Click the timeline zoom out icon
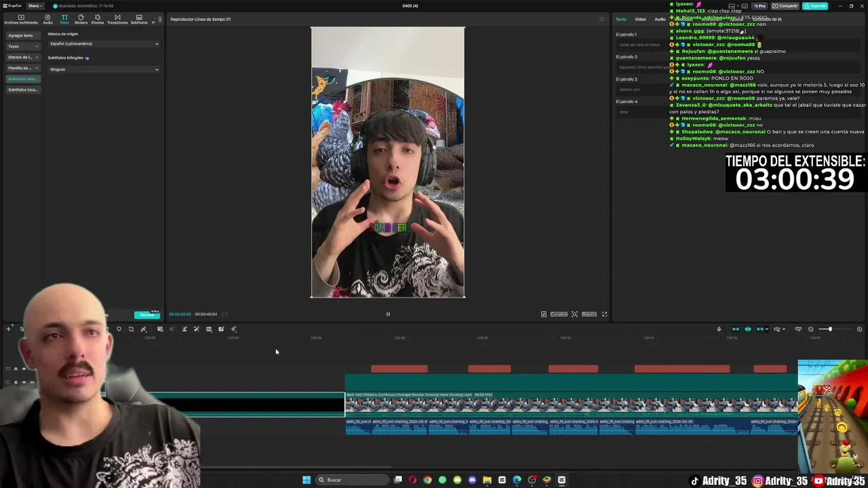868x488 pixels. point(810,329)
